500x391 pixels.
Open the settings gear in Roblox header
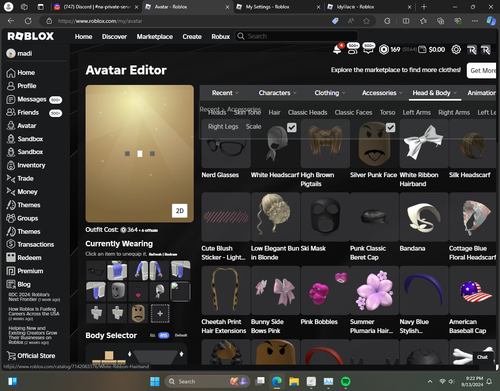tap(456, 50)
